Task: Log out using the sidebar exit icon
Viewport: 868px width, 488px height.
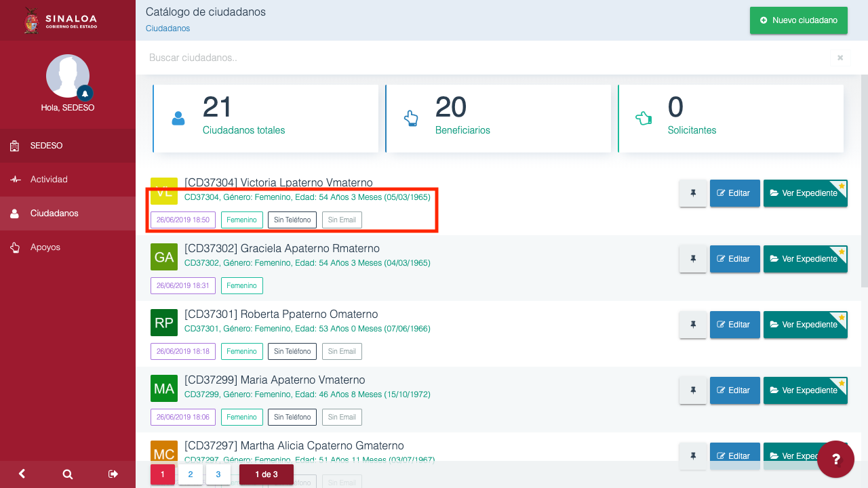Action: pyautogui.click(x=113, y=474)
